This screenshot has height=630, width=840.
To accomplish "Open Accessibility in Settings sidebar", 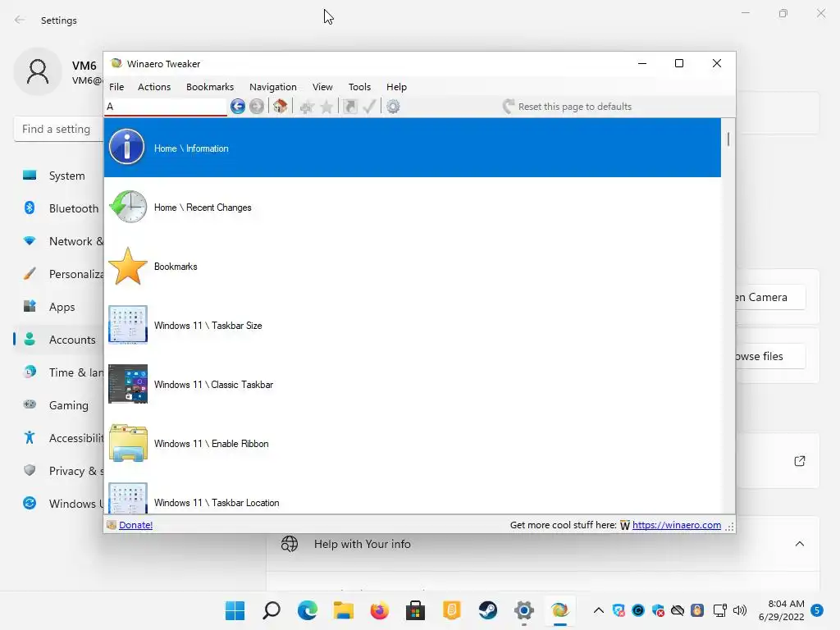I will tap(59, 438).
